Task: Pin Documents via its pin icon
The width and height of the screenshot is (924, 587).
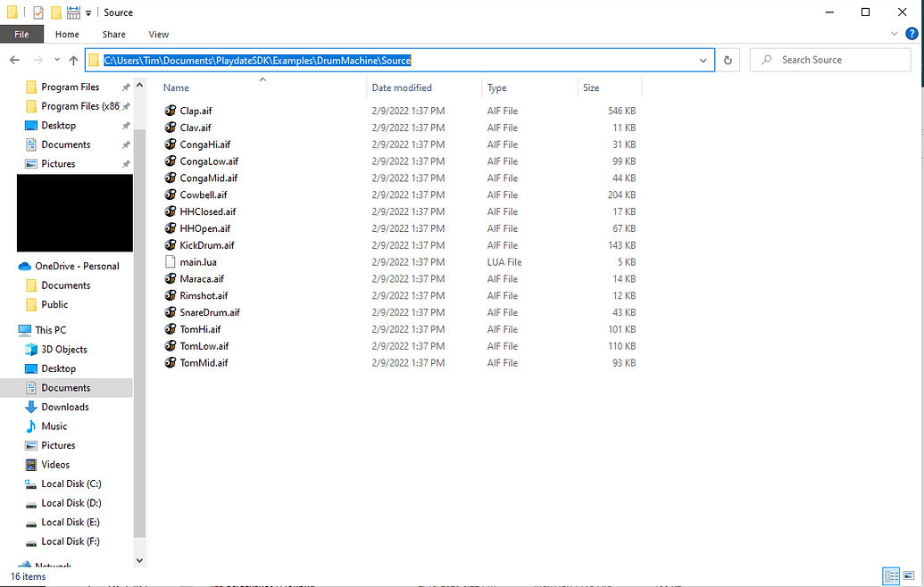Action: click(x=126, y=145)
